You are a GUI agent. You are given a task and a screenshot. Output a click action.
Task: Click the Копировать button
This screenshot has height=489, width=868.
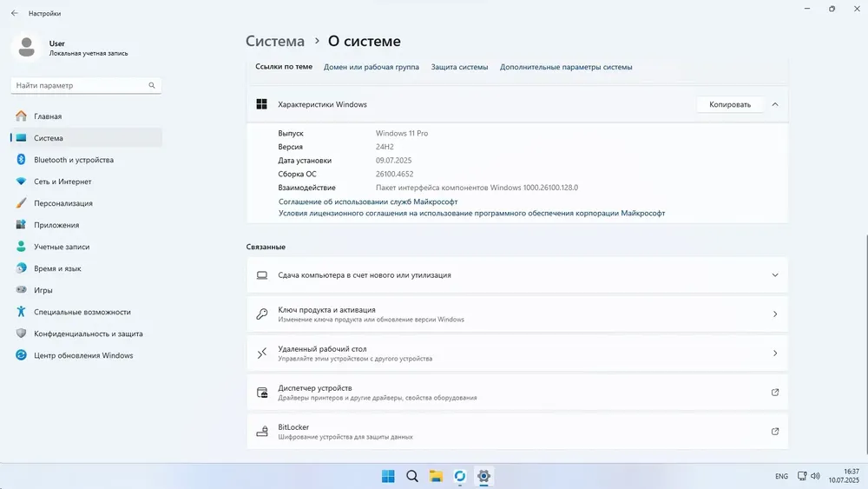pos(730,104)
